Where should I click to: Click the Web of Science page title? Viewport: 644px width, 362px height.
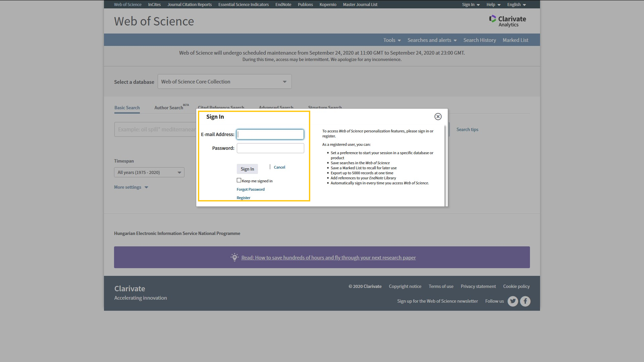click(154, 21)
